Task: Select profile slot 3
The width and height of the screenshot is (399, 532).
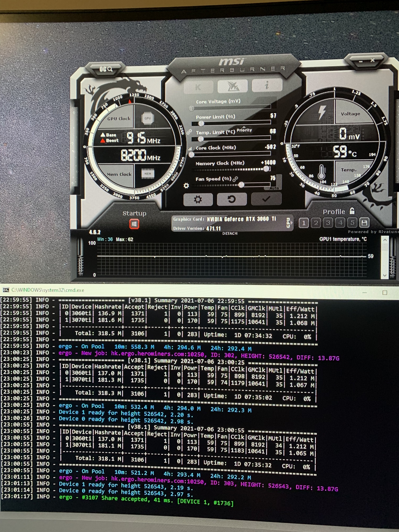Action: tap(328, 223)
